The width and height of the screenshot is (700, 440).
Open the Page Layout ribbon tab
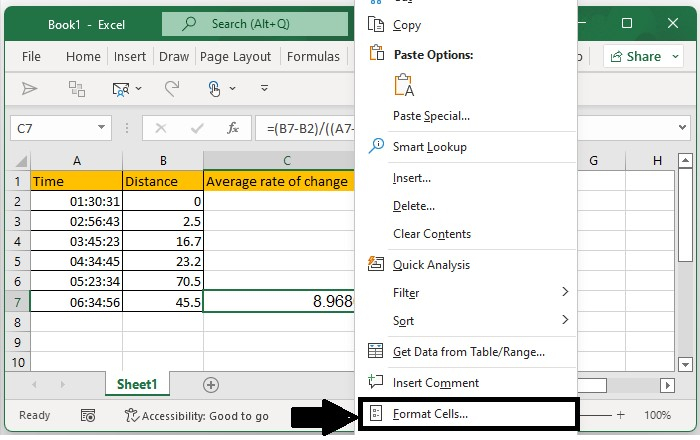[x=235, y=57]
